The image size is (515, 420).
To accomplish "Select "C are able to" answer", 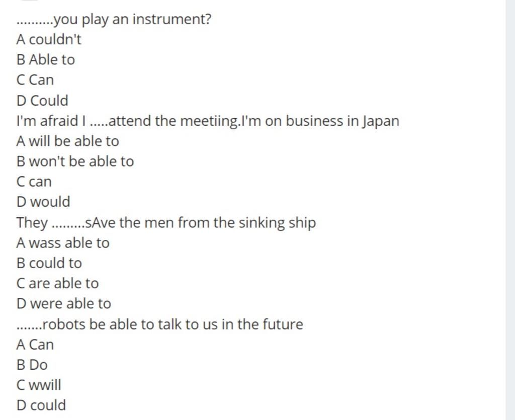I will click(57, 283).
